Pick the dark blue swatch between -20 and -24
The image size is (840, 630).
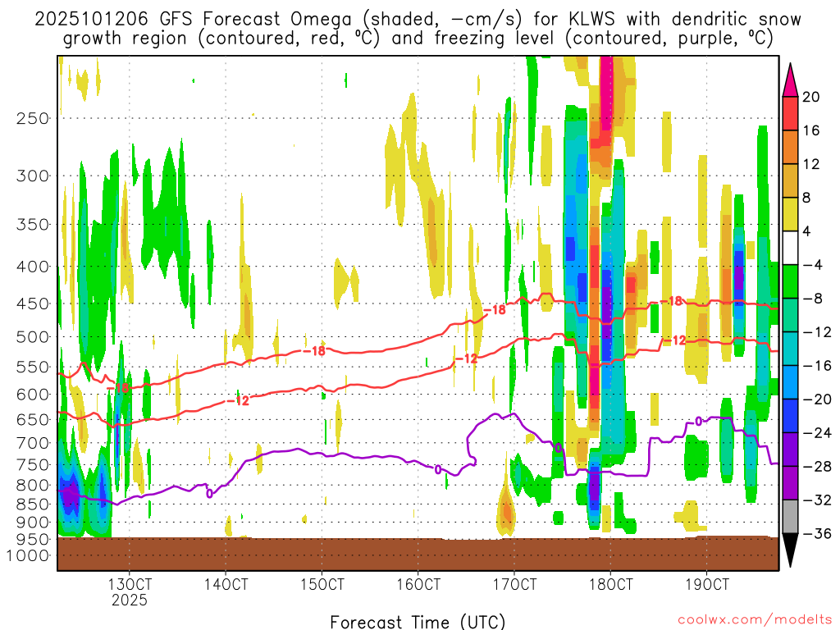point(791,416)
